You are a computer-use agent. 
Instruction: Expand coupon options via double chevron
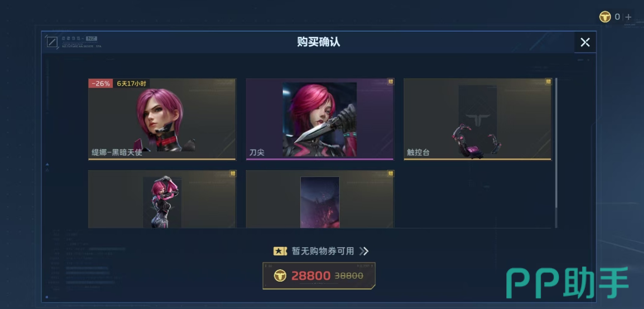[x=364, y=251]
